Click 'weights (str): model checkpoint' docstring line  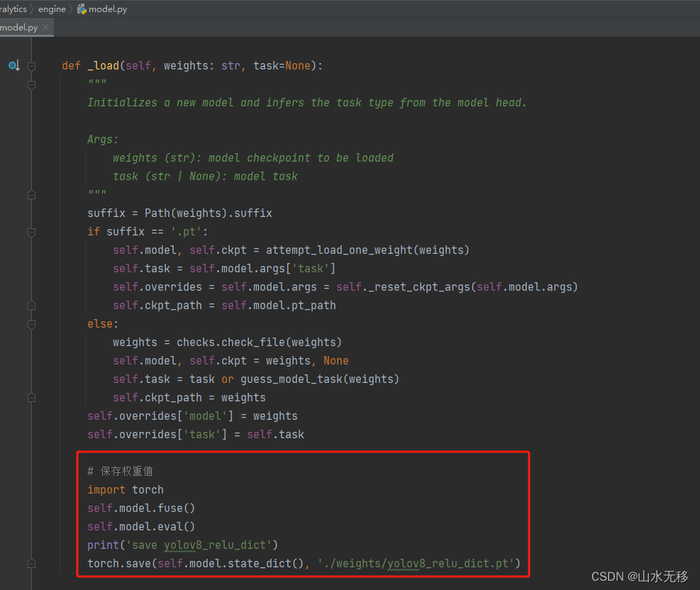point(253,157)
